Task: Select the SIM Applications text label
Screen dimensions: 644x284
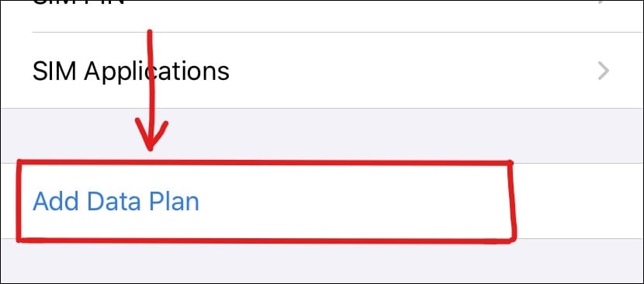Action: [130, 72]
